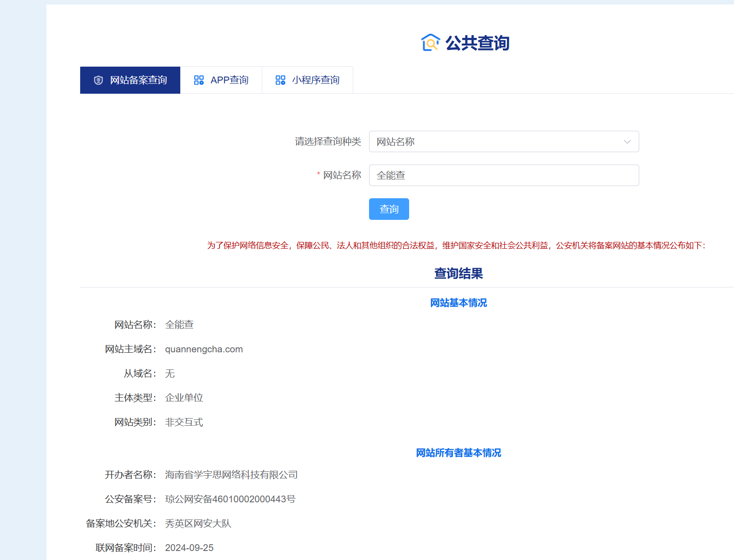The image size is (734, 560).
Task: Click the 网站类别 value 非交互式
Action: (x=184, y=422)
